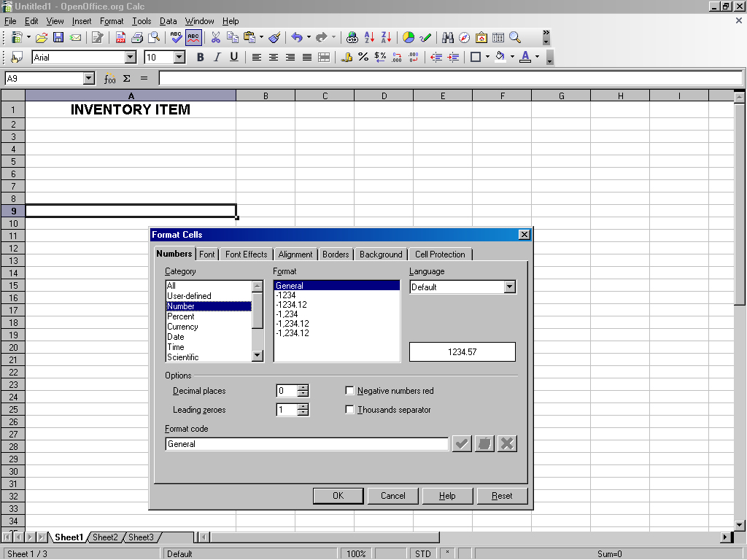
Task: Open the Format menu
Action: click(112, 21)
